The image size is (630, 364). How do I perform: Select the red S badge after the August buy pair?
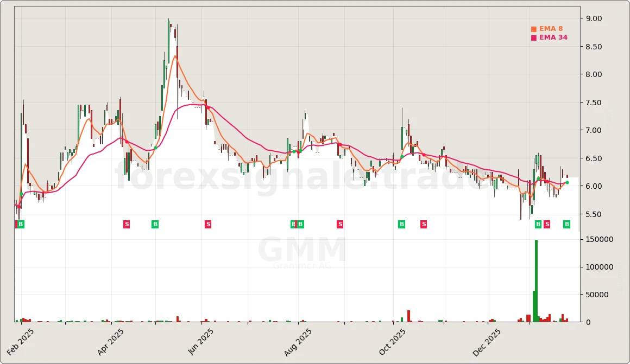(340, 223)
